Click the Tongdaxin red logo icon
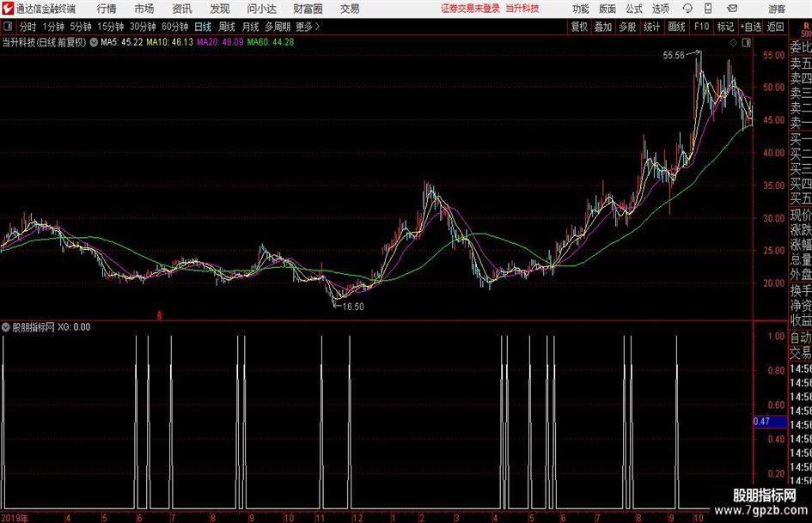 [7, 9]
